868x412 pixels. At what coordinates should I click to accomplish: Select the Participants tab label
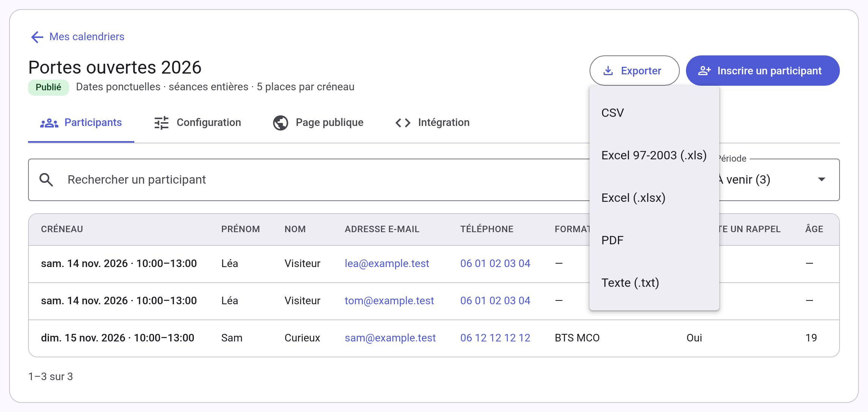[93, 123]
